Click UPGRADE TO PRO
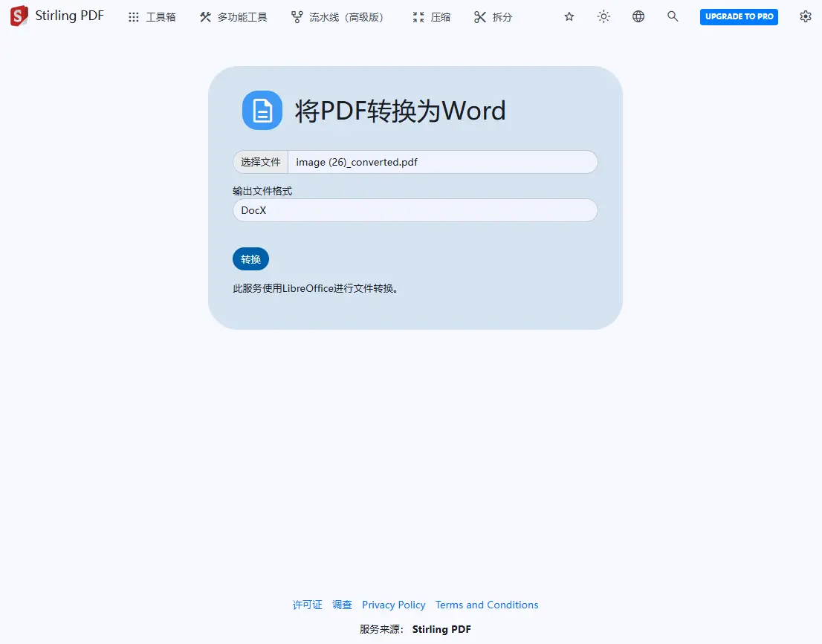 739,16
